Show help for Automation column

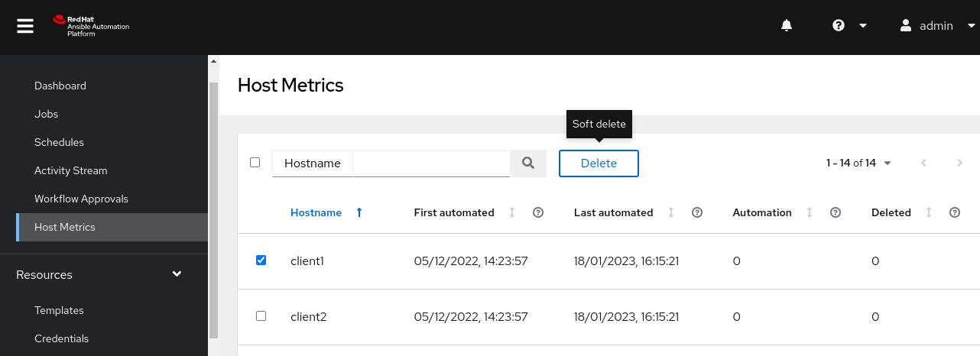coord(836,212)
